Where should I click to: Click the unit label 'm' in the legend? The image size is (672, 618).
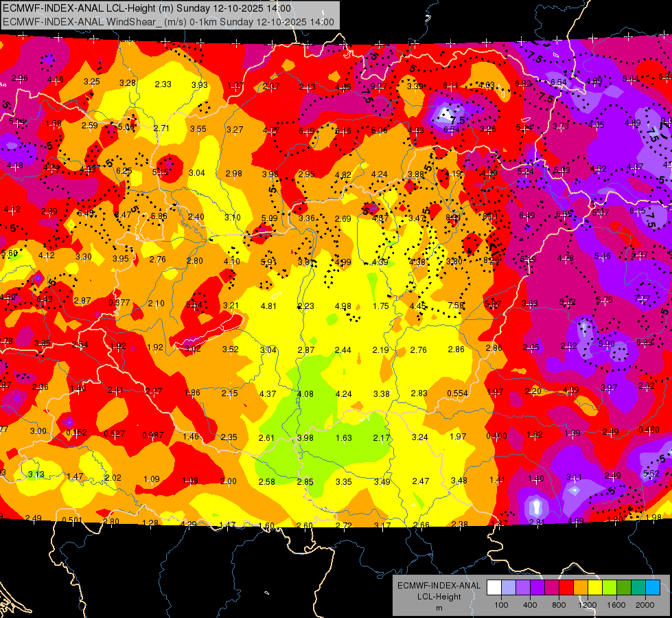pos(439,608)
